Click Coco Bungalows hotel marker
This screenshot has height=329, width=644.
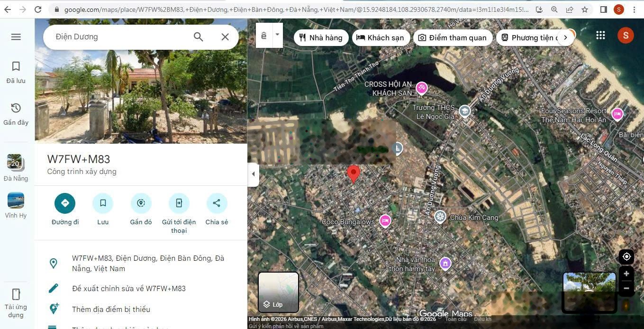coord(385,221)
